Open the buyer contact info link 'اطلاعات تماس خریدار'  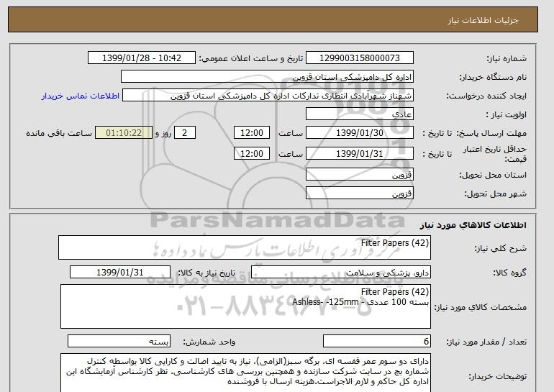tap(80, 96)
